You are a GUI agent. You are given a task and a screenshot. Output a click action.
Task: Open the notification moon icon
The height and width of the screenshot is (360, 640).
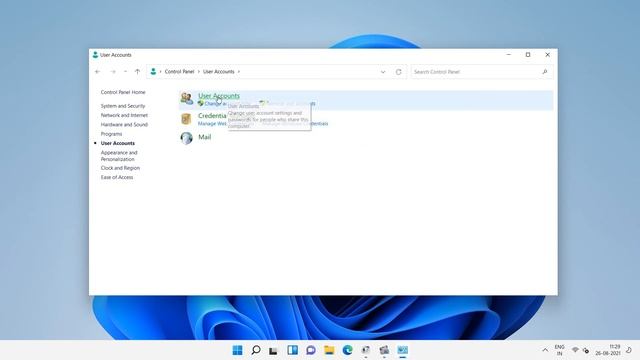(629, 350)
